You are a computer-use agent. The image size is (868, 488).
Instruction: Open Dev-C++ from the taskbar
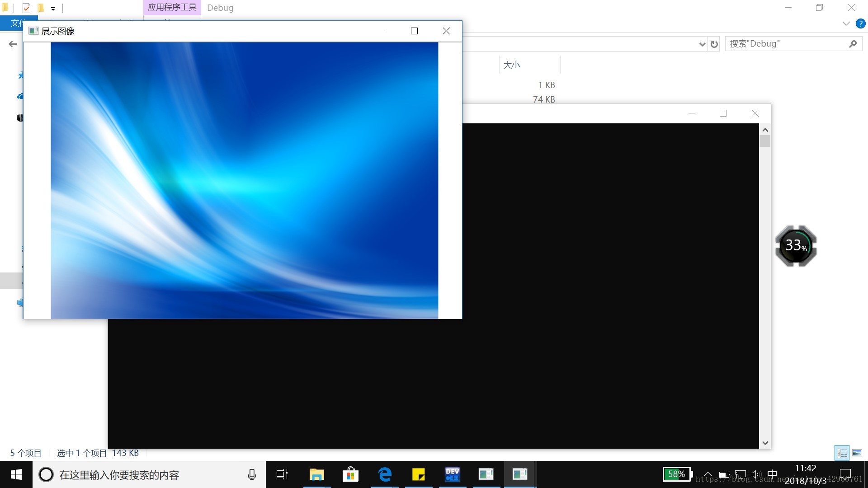[453, 474]
